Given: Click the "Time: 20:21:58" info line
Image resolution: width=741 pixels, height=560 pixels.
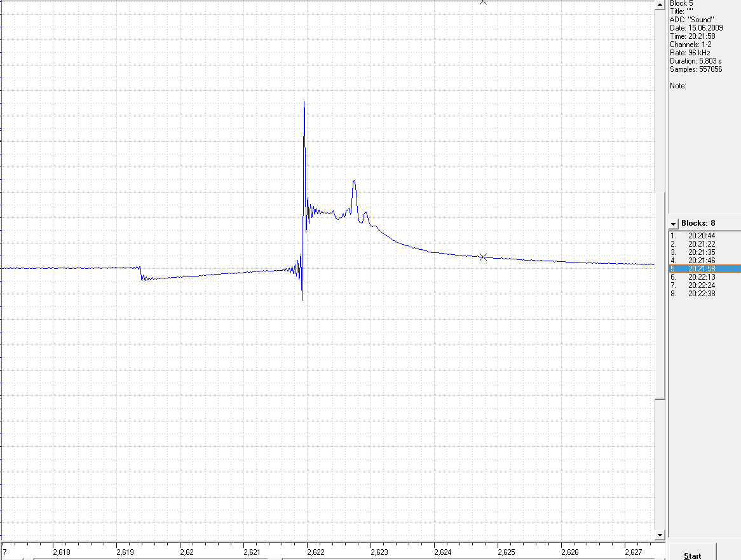Looking at the screenshot, I should [692, 36].
